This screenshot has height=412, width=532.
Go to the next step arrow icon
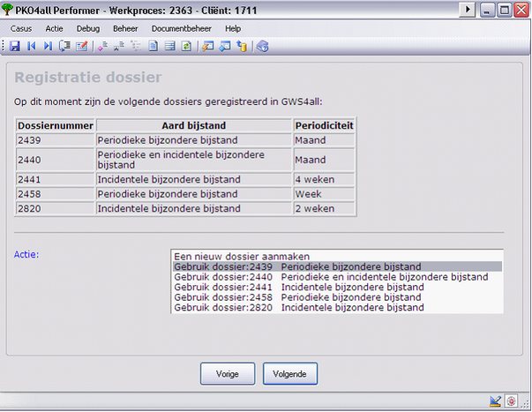pyautogui.click(x=48, y=46)
